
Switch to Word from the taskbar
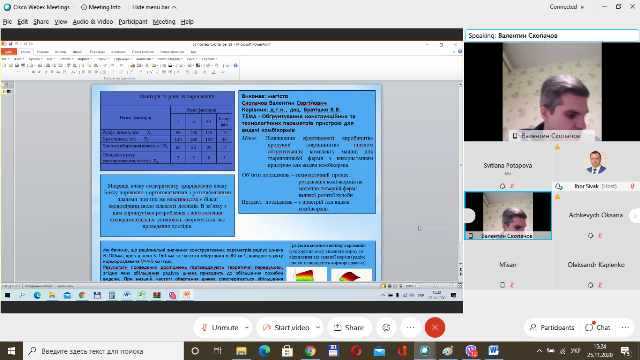494,351
